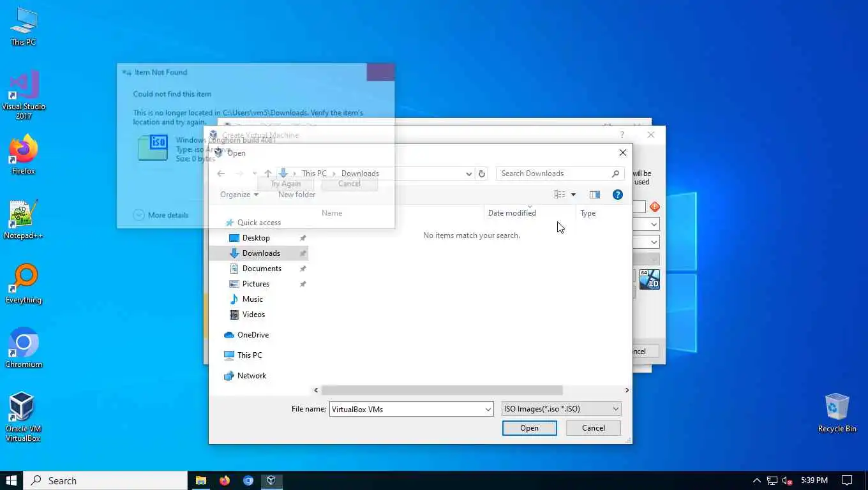
Task: Select OneDrive in the navigation pane
Action: tap(253, 335)
